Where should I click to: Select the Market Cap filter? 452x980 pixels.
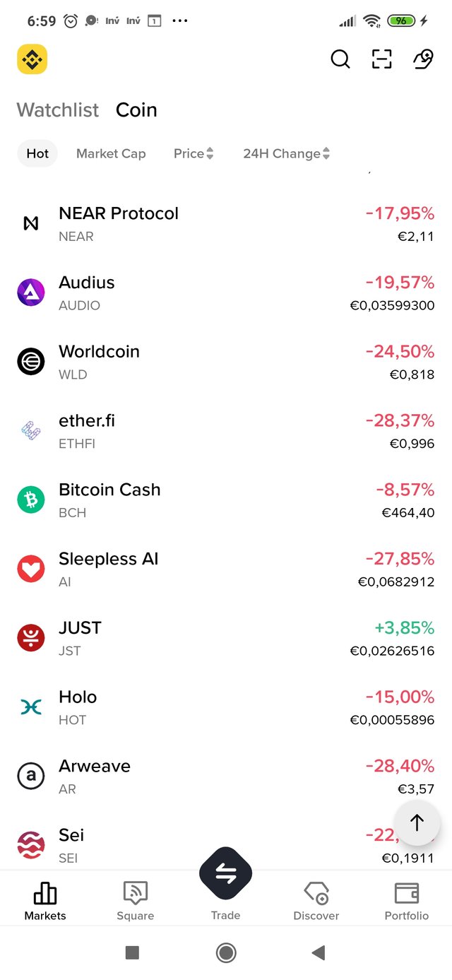tap(111, 153)
